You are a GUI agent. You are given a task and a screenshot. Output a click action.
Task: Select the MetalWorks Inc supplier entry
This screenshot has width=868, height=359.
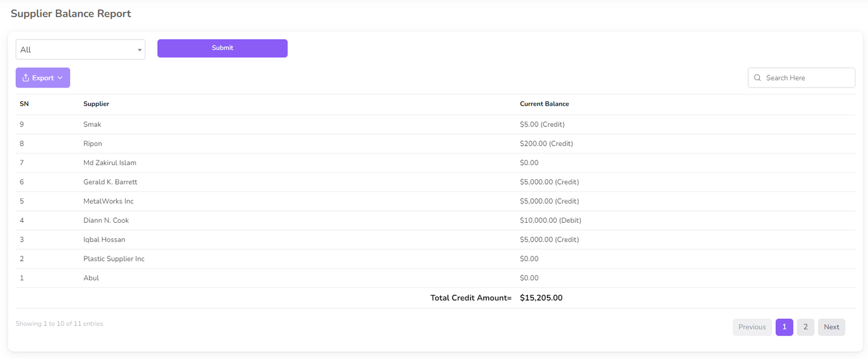pyautogui.click(x=108, y=201)
